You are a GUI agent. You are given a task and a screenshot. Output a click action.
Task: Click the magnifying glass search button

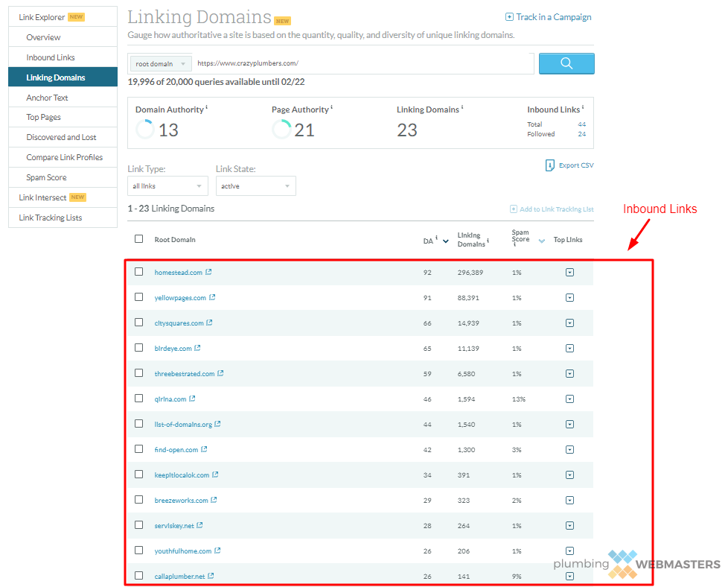click(566, 63)
